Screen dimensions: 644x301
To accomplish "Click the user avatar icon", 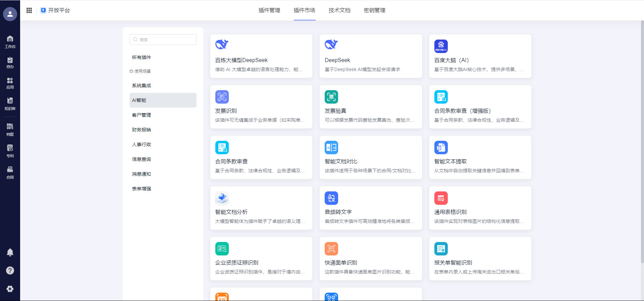I will (x=10, y=14).
